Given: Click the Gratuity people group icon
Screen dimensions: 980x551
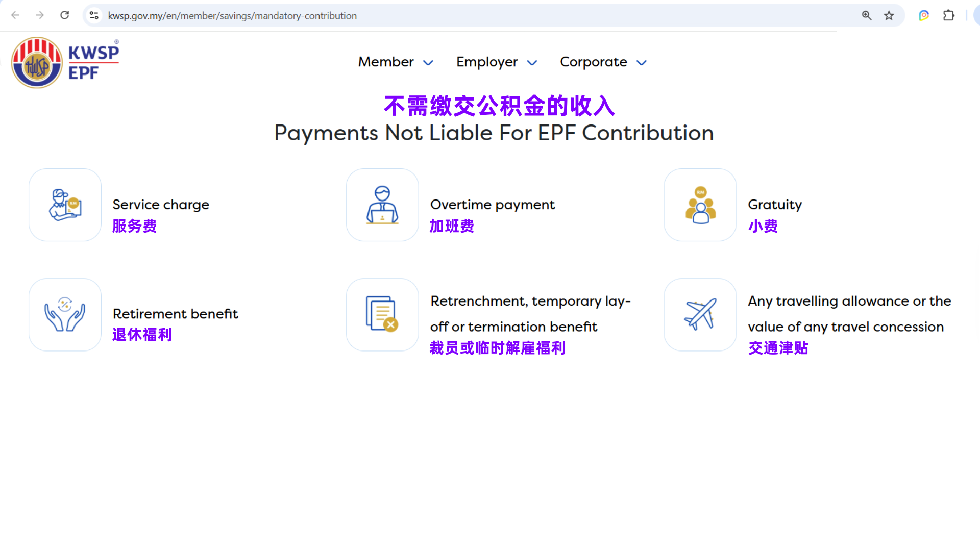Looking at the screenshot, I should pos(700,205).
